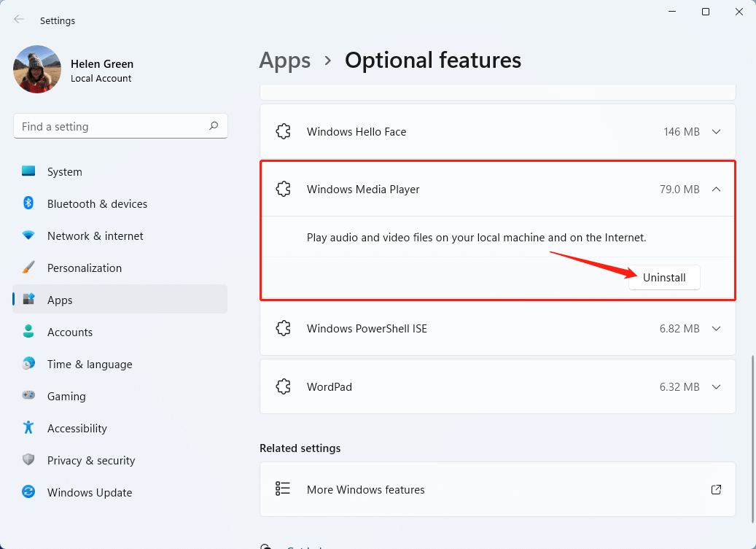Click the Windows Hello Face puzzle icon
Screen dimensions: 756x549
coord(284,131)
